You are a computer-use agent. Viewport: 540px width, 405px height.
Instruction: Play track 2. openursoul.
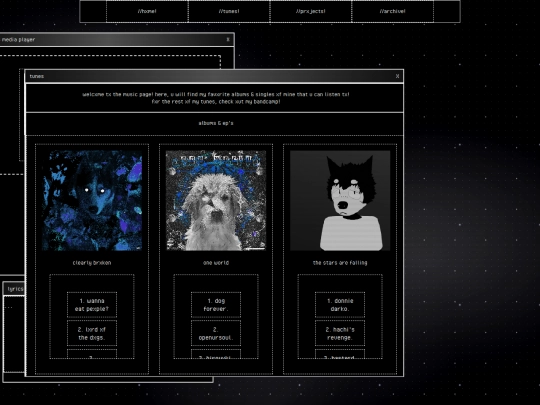point(216,333)
